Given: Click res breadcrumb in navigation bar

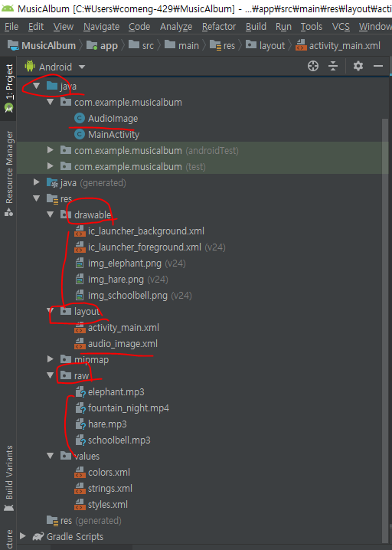Looking at the screenshot, I should click(x=222, y=46).
